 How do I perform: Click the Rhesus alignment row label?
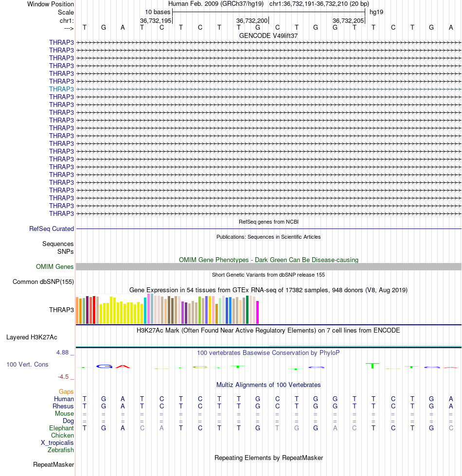tap(63, 406)
